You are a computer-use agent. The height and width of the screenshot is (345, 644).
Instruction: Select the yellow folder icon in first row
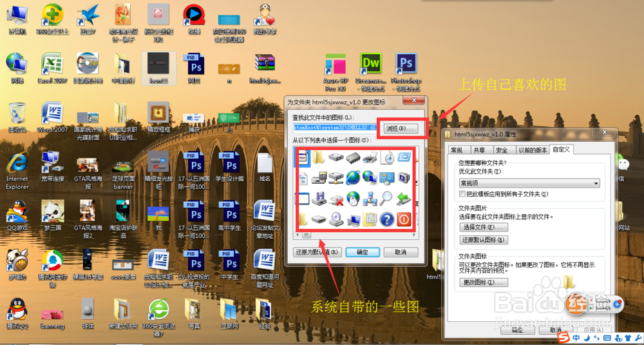(319, 157)
